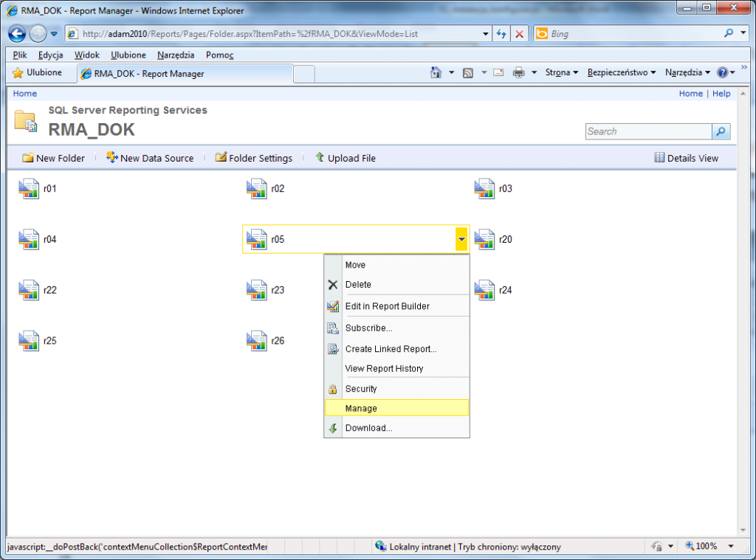
Task: Click the New Folder toolbar icon
Action: [x=28, y=158]
